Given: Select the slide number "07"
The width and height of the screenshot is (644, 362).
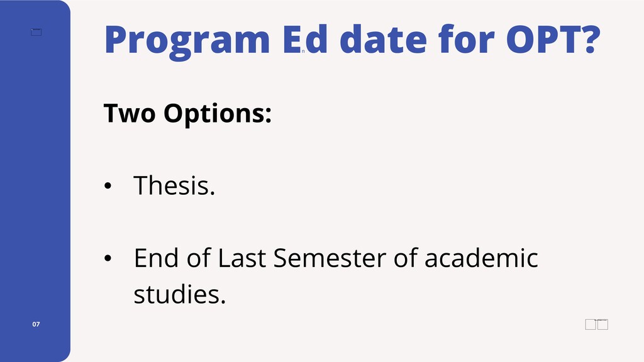Looking at the screenshot, I should point(36,324).
